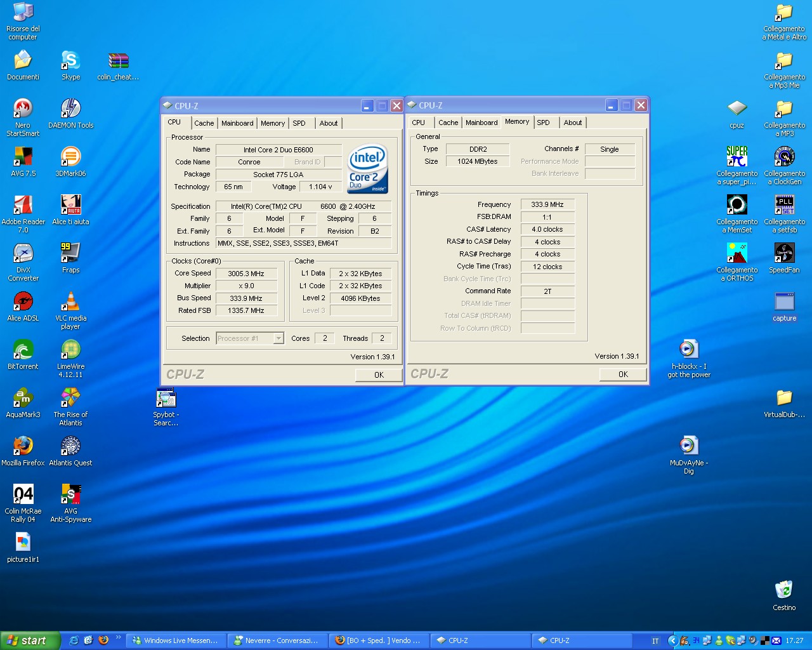The height and width of the screenshot is (650, 812).
Task: Launch the ORTHOS shortcut icon
Action: pyautogui.click(x=737, y=253)
